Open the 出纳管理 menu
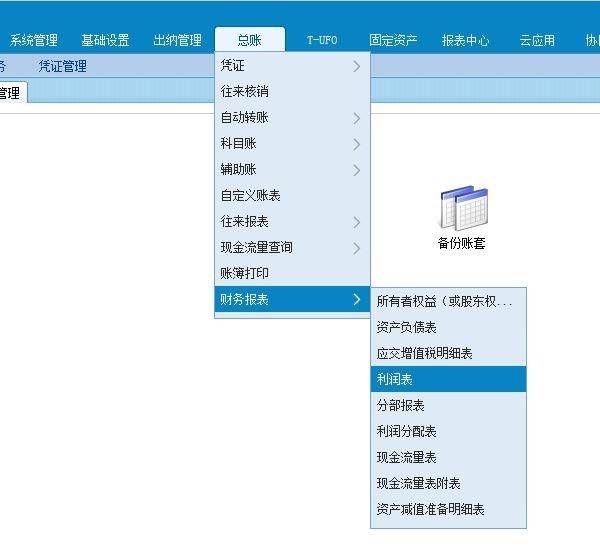Image resolution: width=600 pixels, height=555 pixels. coord(178,40)
